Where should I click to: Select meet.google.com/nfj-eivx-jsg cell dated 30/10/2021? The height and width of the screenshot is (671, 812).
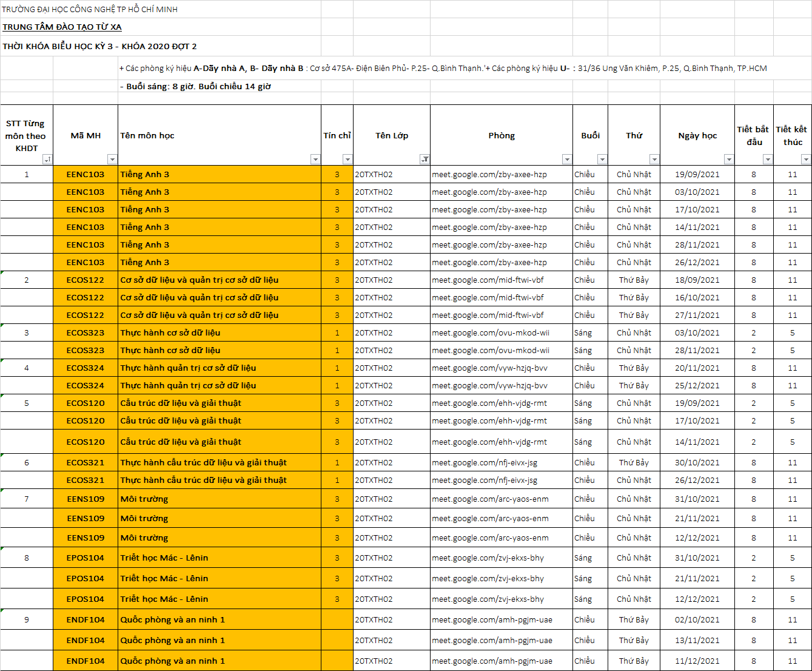tap(502, 463)
